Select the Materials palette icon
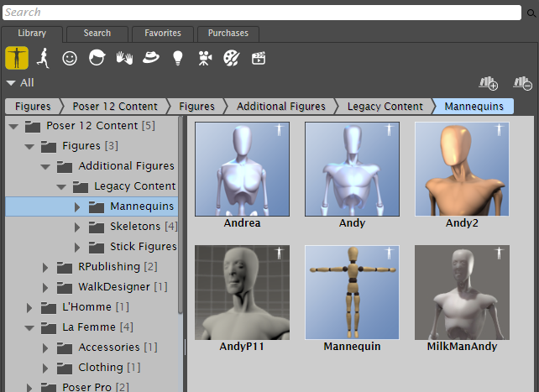The image size is (539, 392). pyautogui.click(x=231, y=58)
